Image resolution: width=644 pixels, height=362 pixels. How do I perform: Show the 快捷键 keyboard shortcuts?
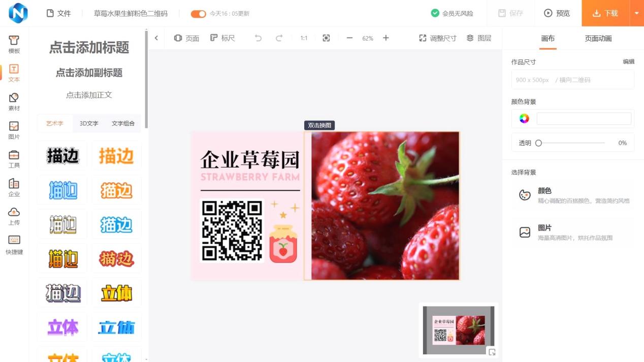[14, 244]
